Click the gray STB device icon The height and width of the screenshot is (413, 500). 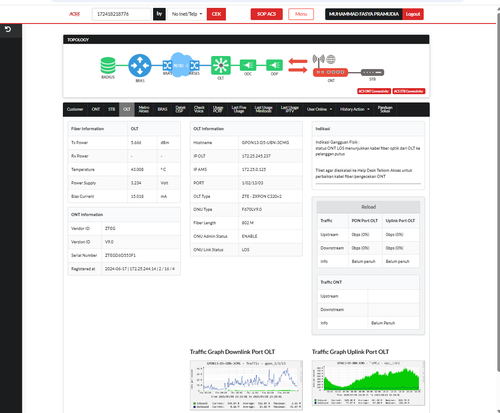[373, 72]
